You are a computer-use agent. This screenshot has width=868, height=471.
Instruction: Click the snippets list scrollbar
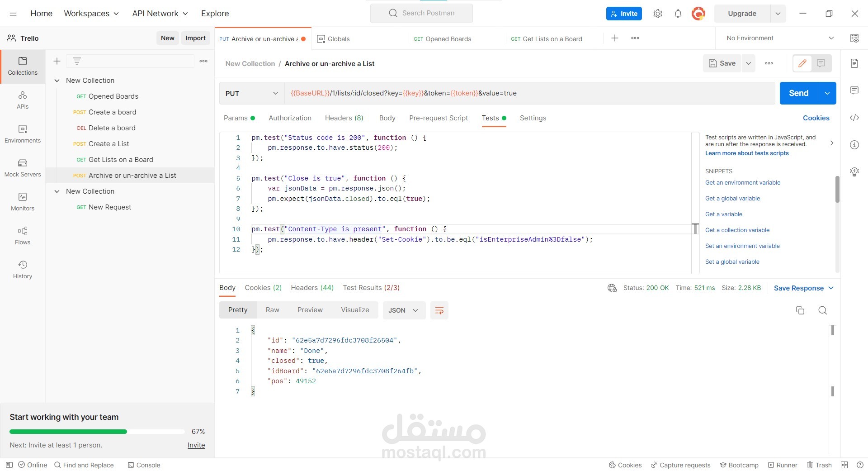point(837,189)
